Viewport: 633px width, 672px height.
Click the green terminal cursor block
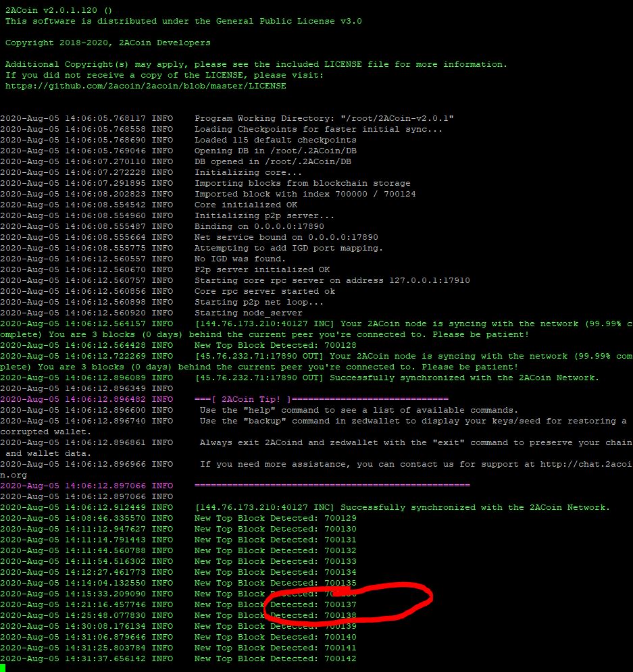3,668
